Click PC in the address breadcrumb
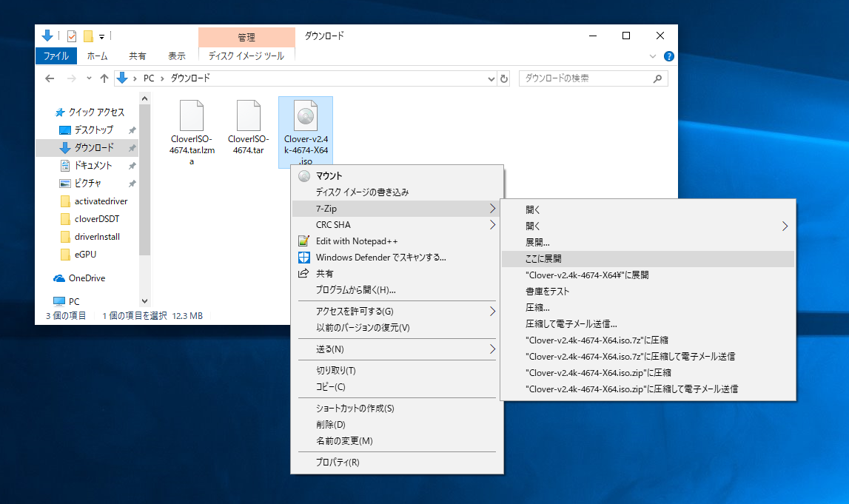This screenshot has width=849, height=504. tap(149, 78)
